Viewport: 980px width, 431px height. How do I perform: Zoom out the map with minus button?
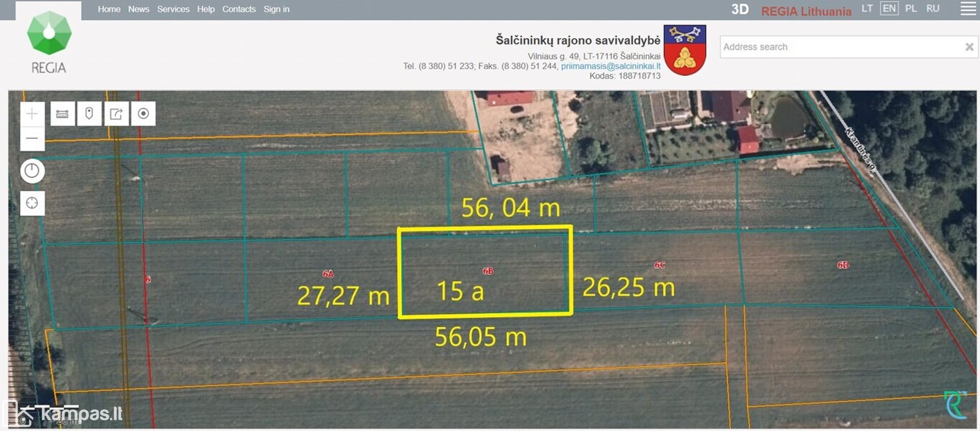pos(32,139)
